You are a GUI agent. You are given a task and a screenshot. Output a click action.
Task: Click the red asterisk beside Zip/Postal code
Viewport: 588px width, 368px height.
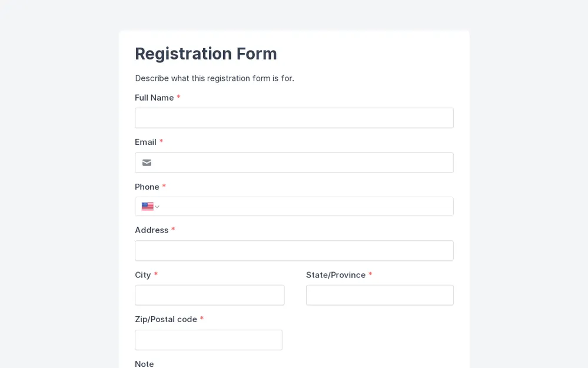click(x=202, y=318)
